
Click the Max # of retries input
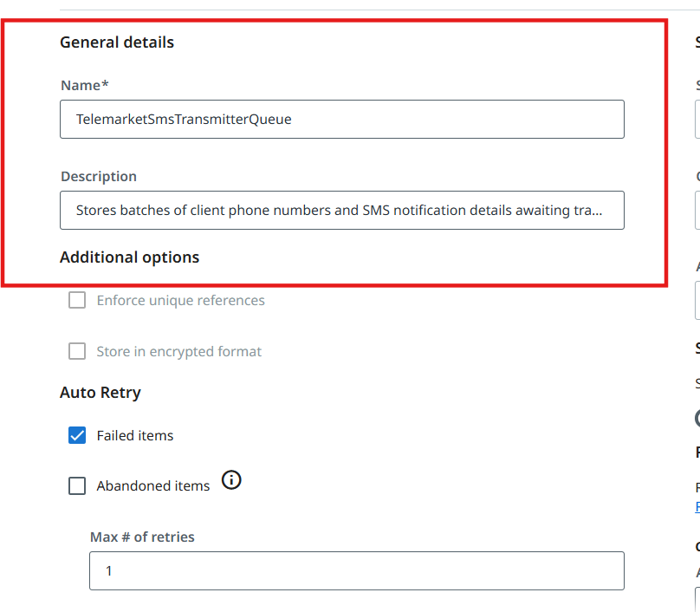(357, 571)
